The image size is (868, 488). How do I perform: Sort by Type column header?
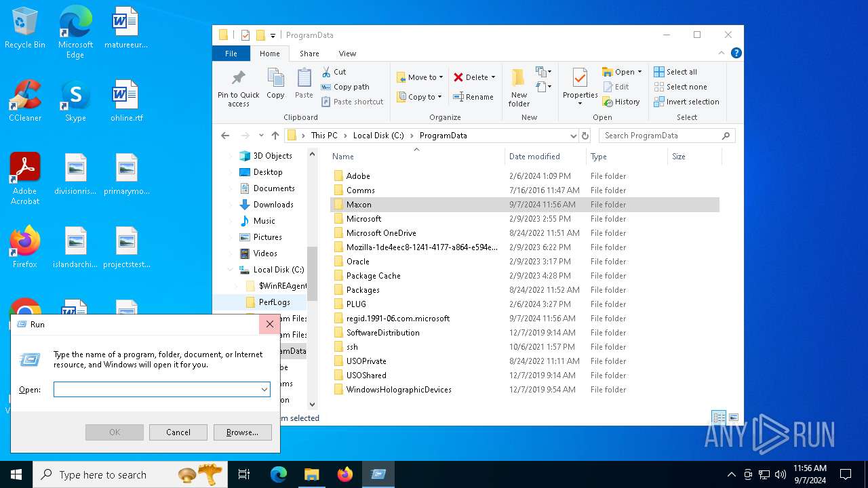(627, 157)
